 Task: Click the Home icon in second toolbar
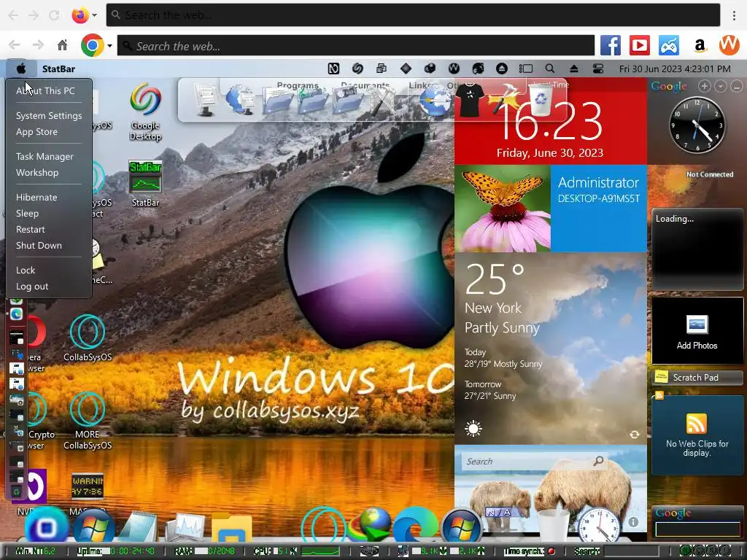[x=63, y=46]
